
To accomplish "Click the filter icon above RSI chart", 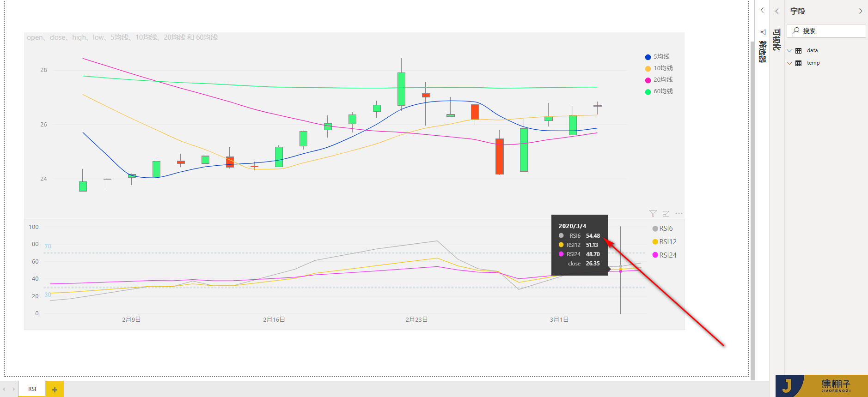I will click(653, 213).
